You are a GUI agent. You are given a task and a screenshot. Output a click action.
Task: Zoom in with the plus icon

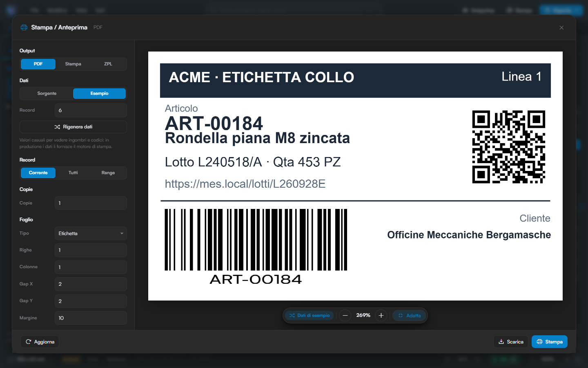click(x=381, y=315)
